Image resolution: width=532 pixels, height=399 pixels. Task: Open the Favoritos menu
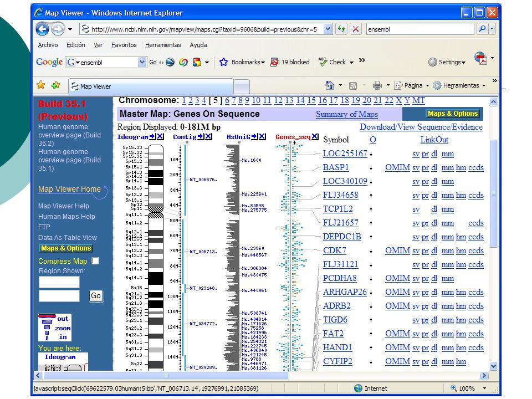pos(124,45)
